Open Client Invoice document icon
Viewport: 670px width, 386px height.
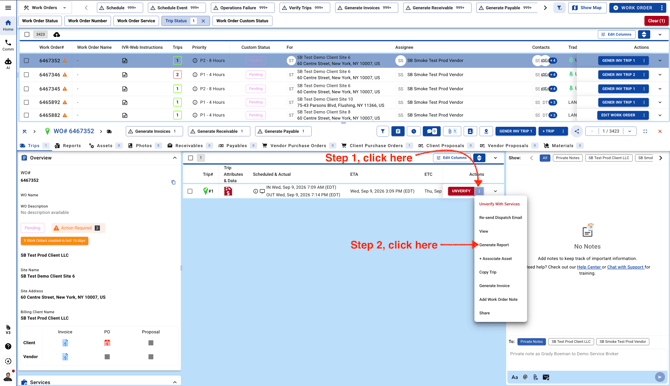point(65,343)
